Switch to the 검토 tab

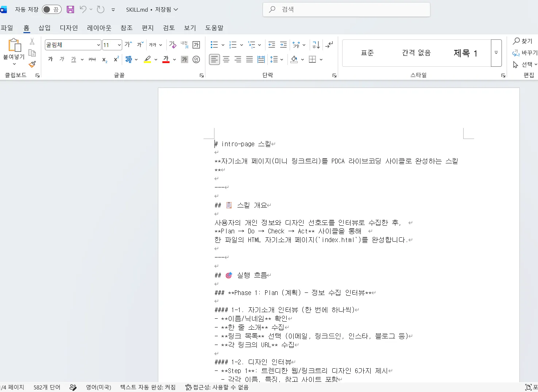[169, 28]
